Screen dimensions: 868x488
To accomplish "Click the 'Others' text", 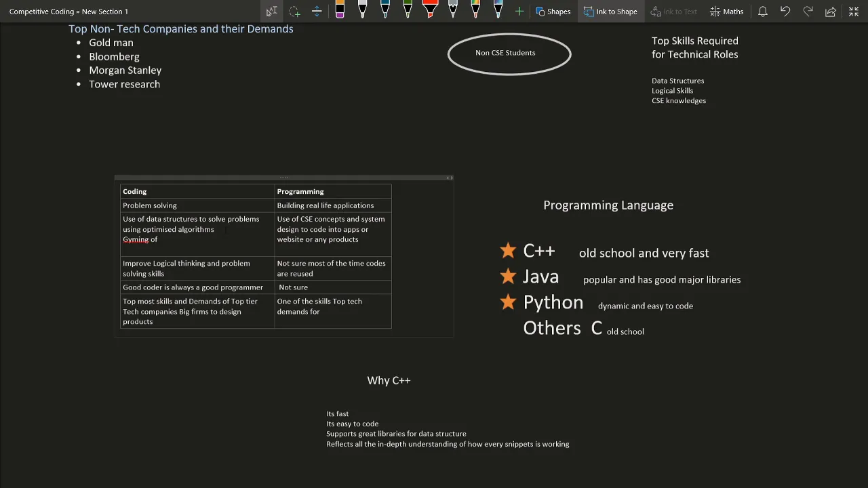I will (x=552, y=328).
